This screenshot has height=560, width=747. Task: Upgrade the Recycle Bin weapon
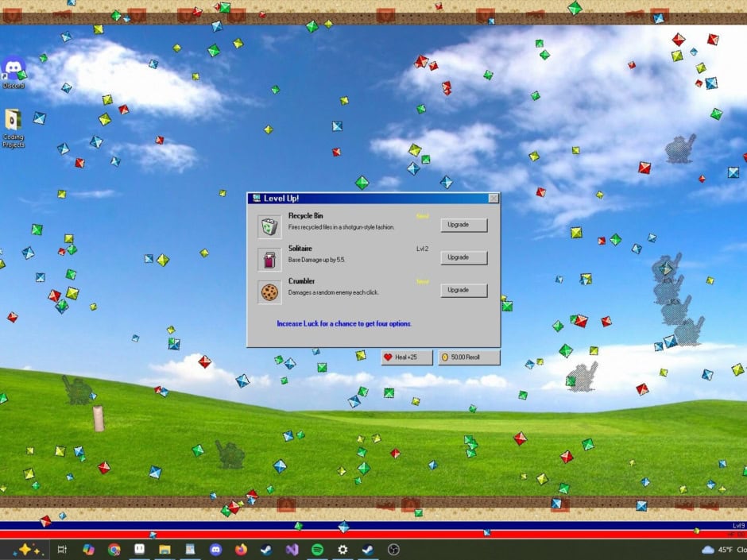tap(463, 225)
